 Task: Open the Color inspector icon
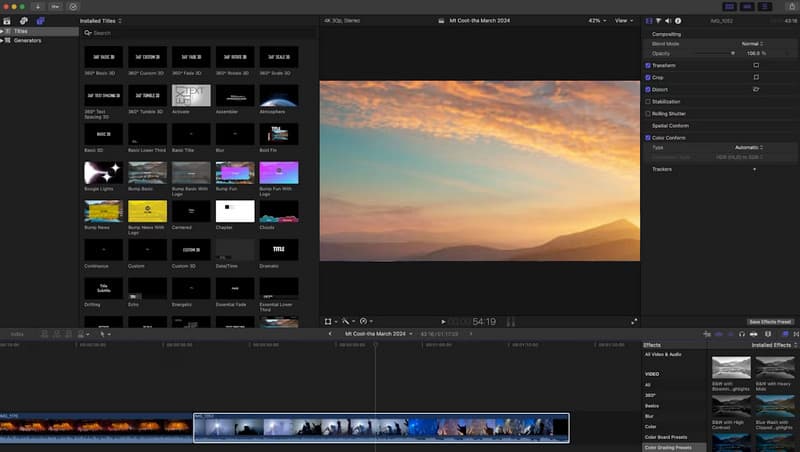pyautogui.click(x=659, y=21)
